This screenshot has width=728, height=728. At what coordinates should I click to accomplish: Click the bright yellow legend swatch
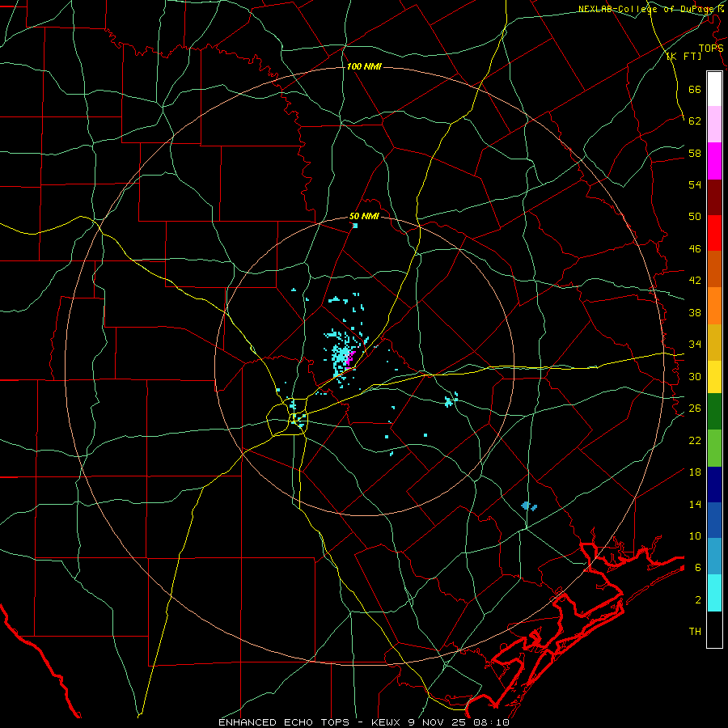pos(714,377)
